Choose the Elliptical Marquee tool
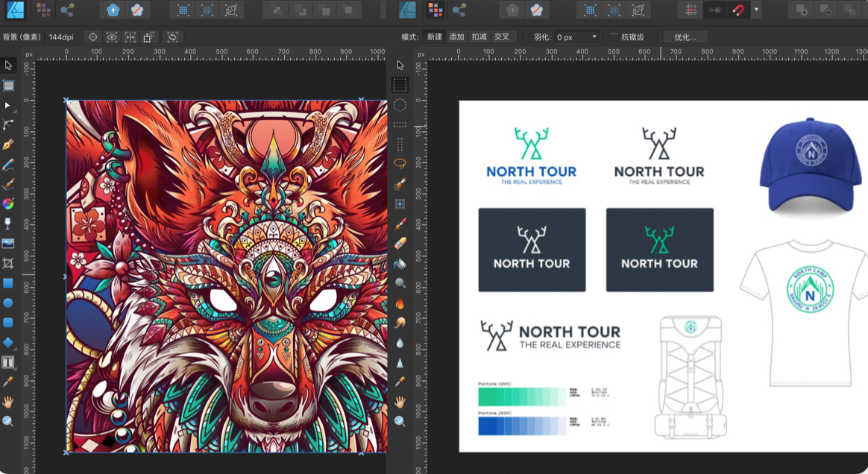Image resolution: width=868 pixels, height=474 pixels. point(400,105)
